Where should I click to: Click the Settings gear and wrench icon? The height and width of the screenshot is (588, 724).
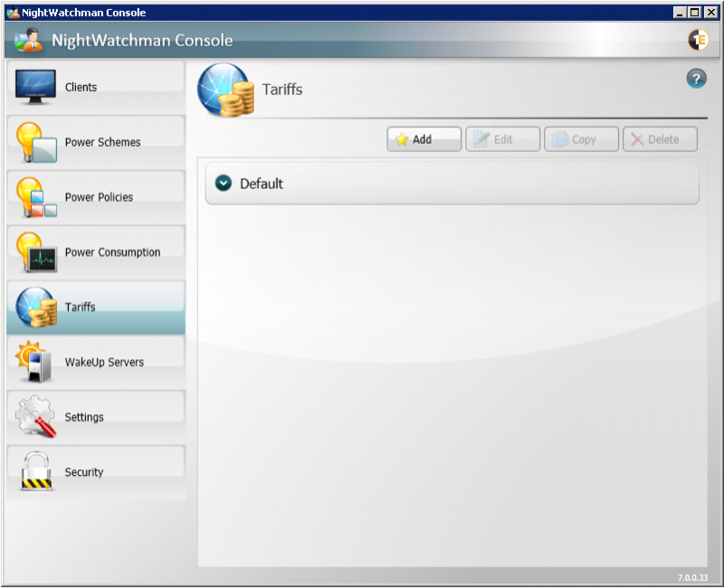(x=35, y=417)
